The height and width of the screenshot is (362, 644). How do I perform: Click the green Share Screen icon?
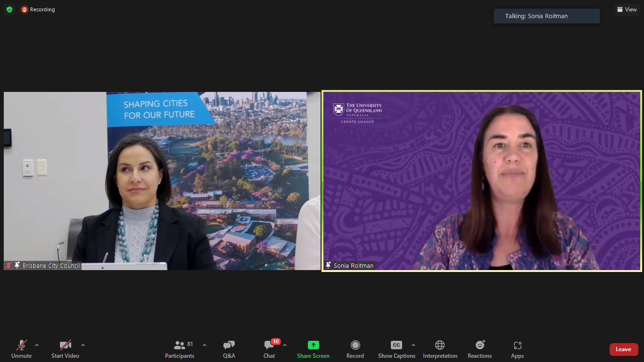pos(313,345)
